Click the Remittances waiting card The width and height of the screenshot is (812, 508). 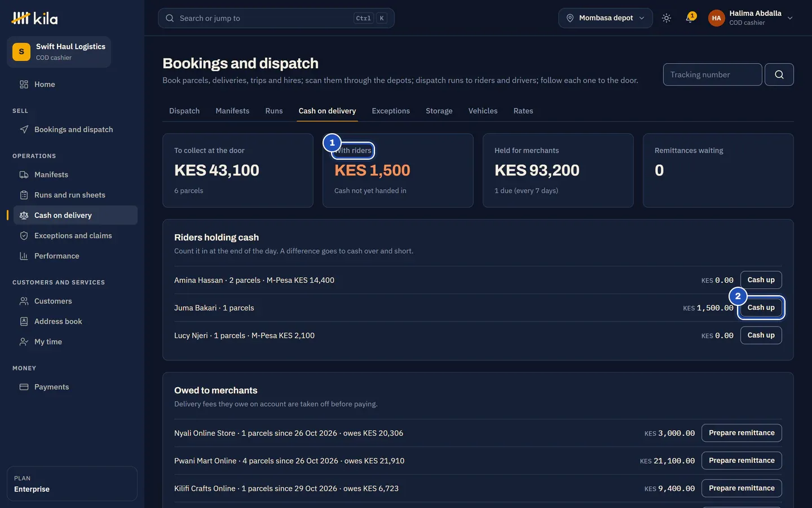click(x=718, y=170)
